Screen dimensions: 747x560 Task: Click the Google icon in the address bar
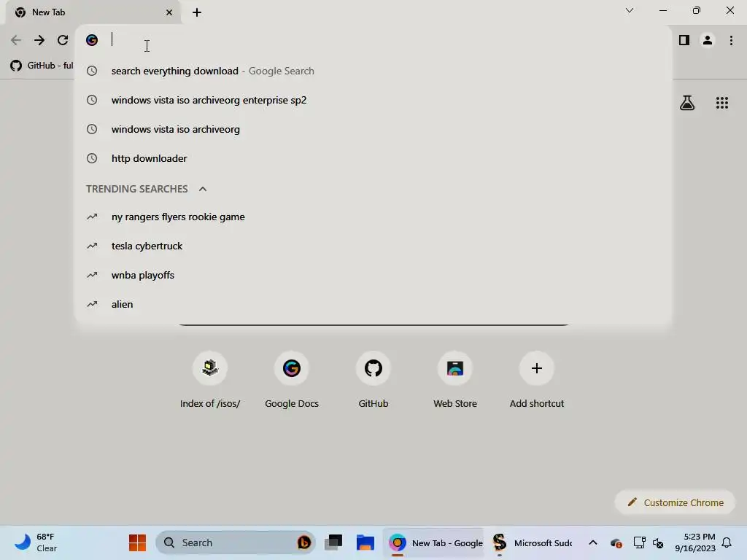[92, 40]
